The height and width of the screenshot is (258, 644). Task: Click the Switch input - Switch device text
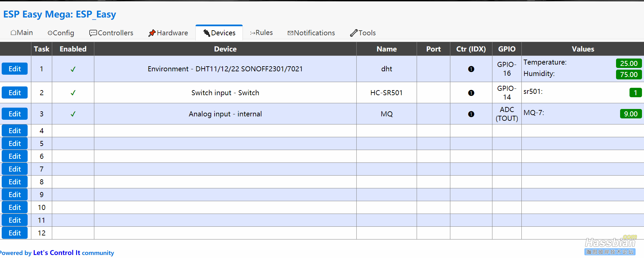225,93
